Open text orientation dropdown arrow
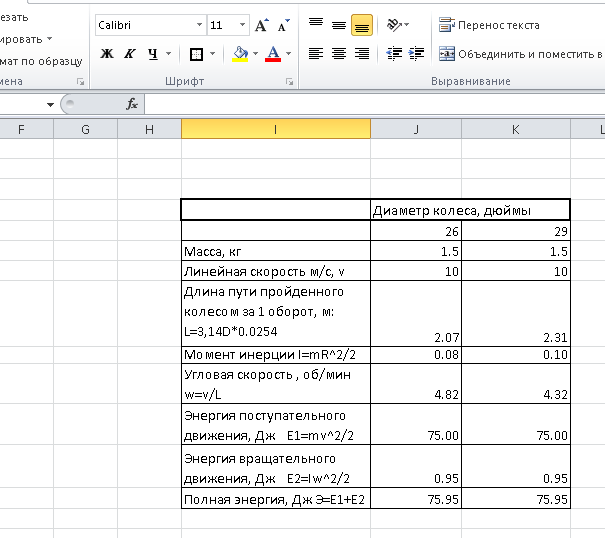 coord(406,25)
